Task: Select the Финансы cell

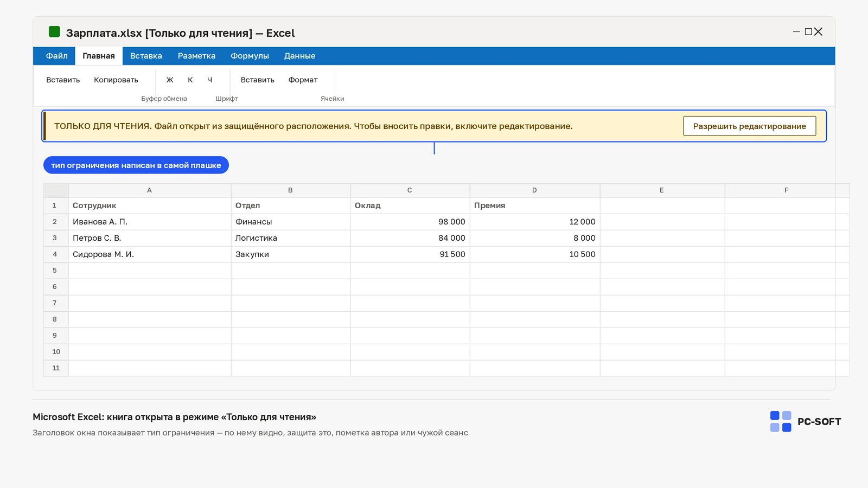Action: [x=291, y=222]
